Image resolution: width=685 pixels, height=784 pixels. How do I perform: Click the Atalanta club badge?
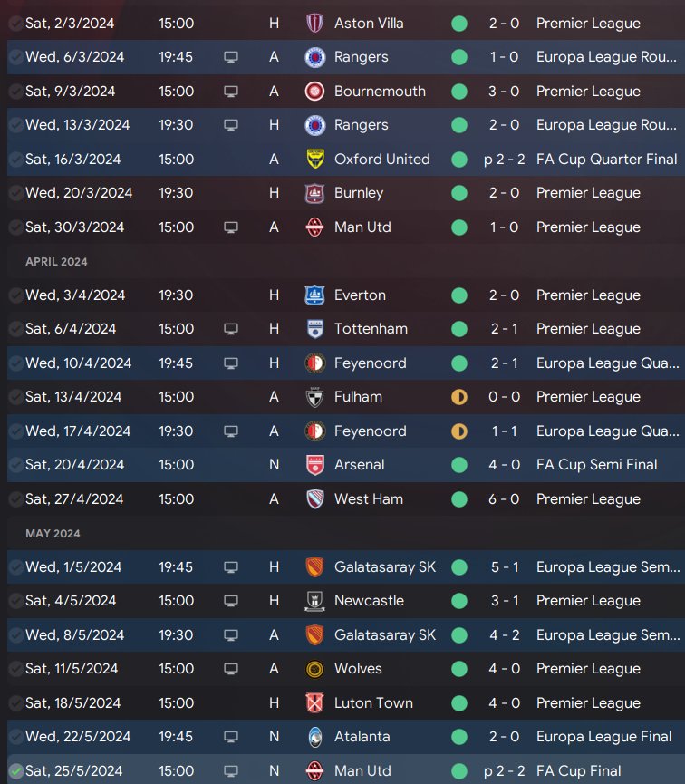(314, 737)
